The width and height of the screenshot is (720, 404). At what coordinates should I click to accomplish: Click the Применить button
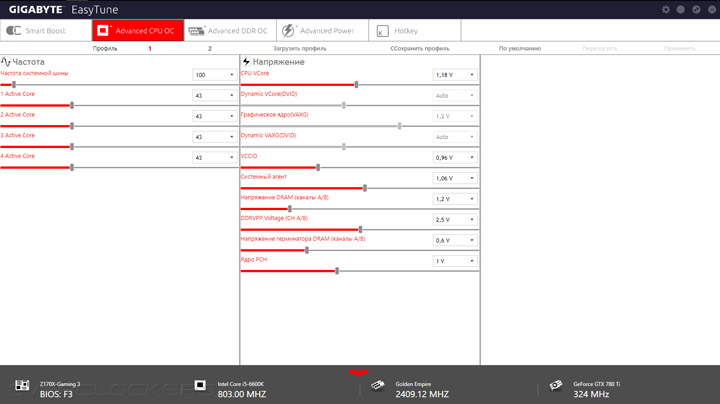click(680, 48)
